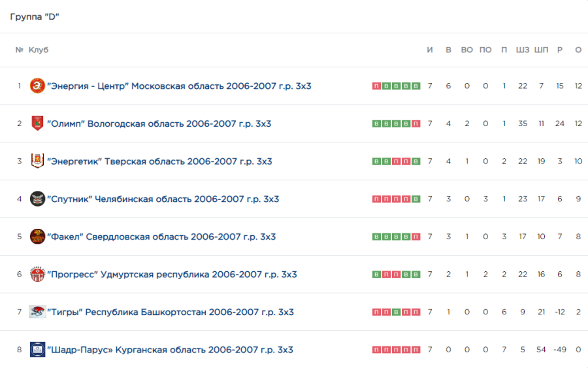Click the Р difference column header

pos(559,50)
